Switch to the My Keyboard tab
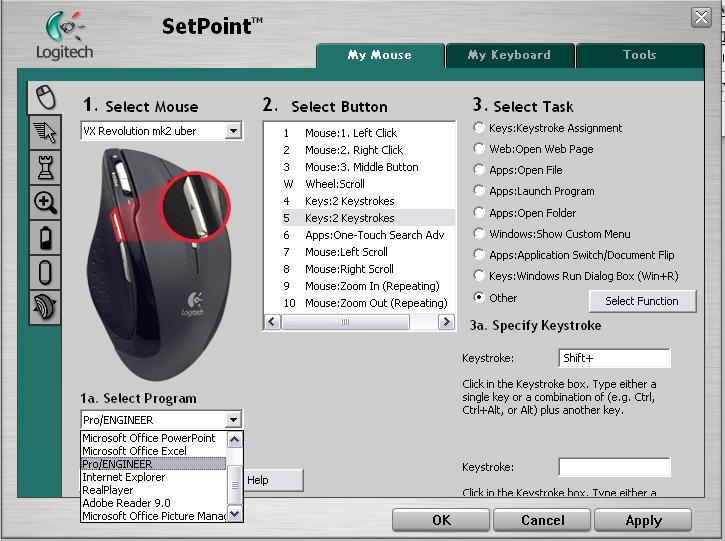The width and height of the screenshot is (725, 541). 509,56
